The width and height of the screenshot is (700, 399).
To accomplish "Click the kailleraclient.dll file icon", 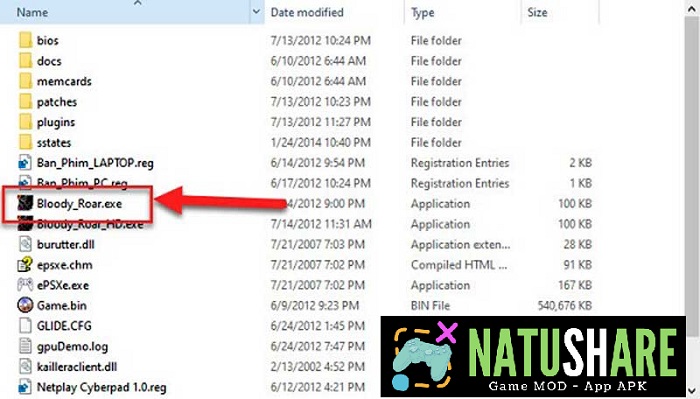I will [25, 366].
